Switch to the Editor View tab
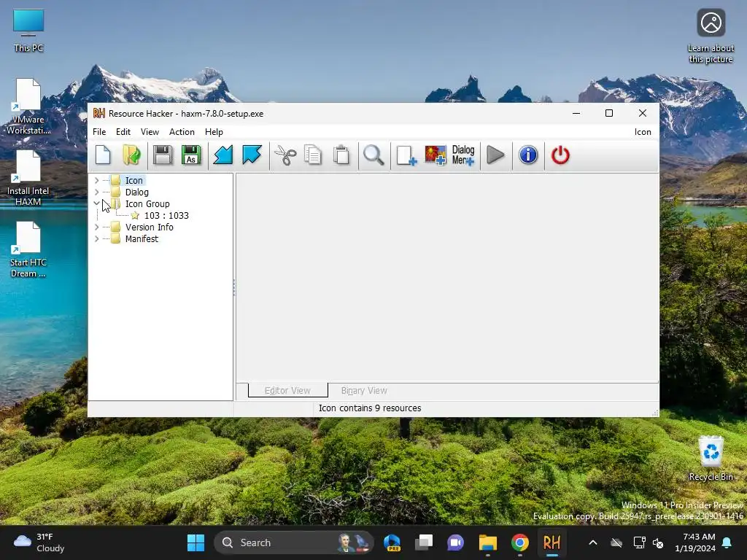 point(287,391)
